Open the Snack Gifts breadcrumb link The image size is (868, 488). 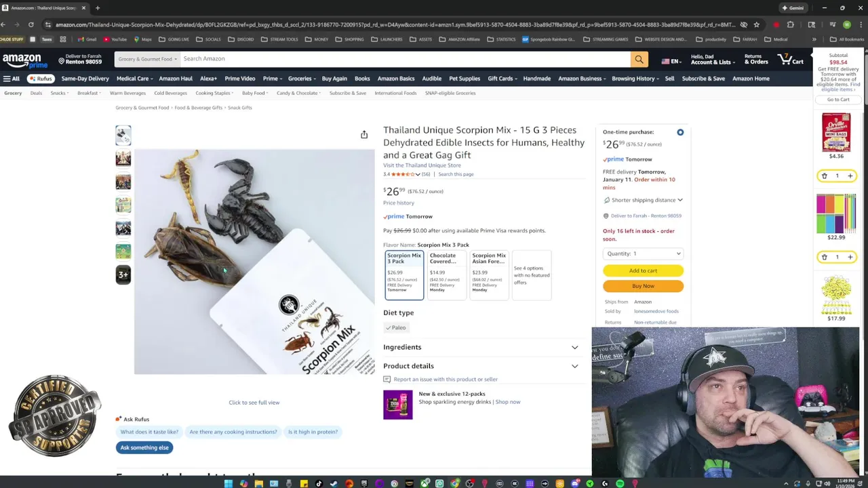pyautogui.click(x=239, y=108)
